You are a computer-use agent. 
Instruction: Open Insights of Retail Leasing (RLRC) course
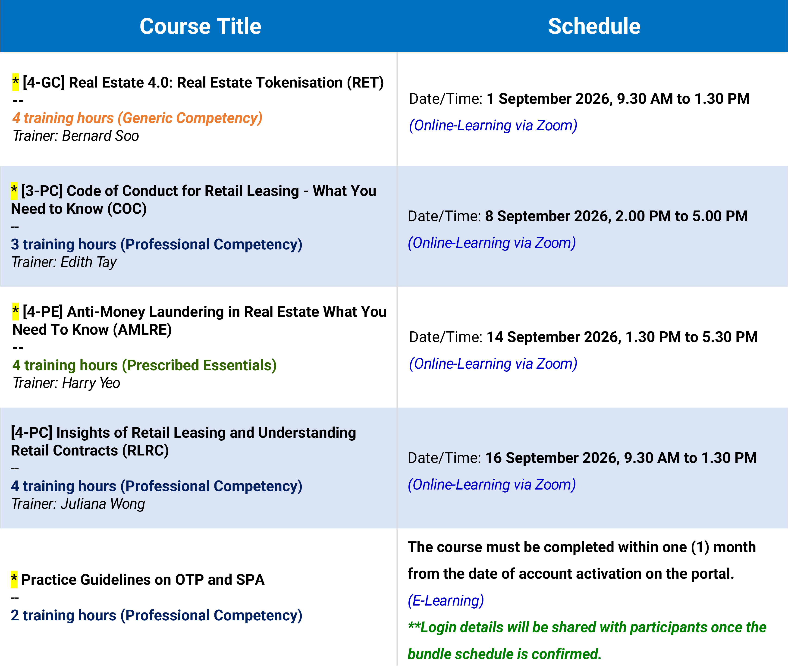[183, 442]
